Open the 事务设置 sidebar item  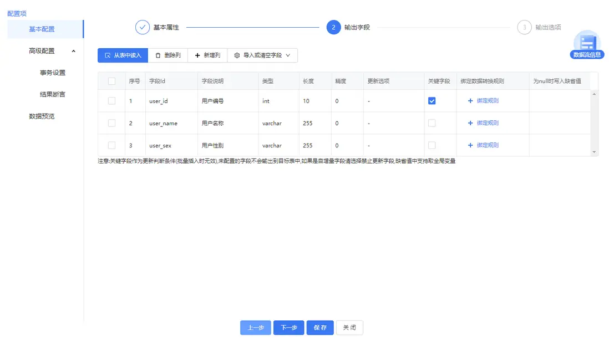click(x=54, y=72)
